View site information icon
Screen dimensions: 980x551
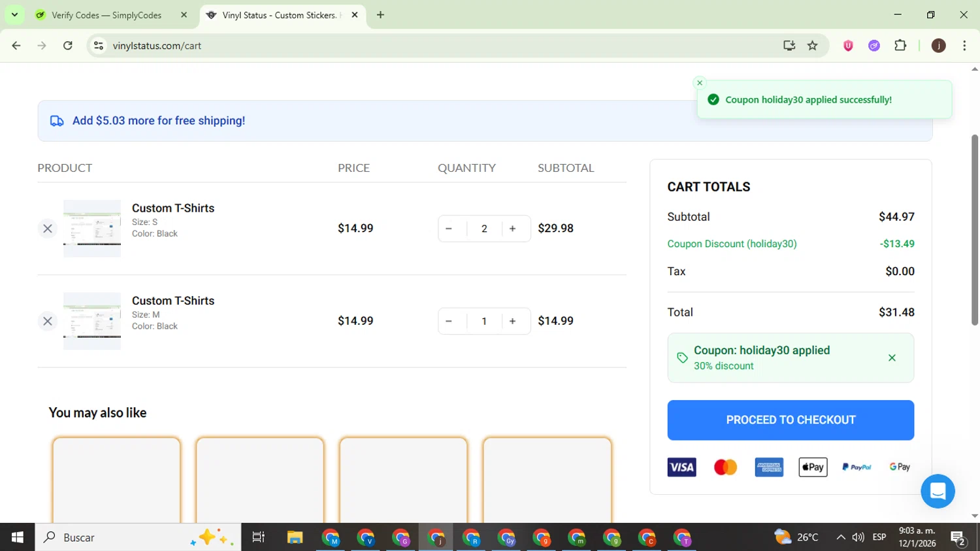(99, 46)
